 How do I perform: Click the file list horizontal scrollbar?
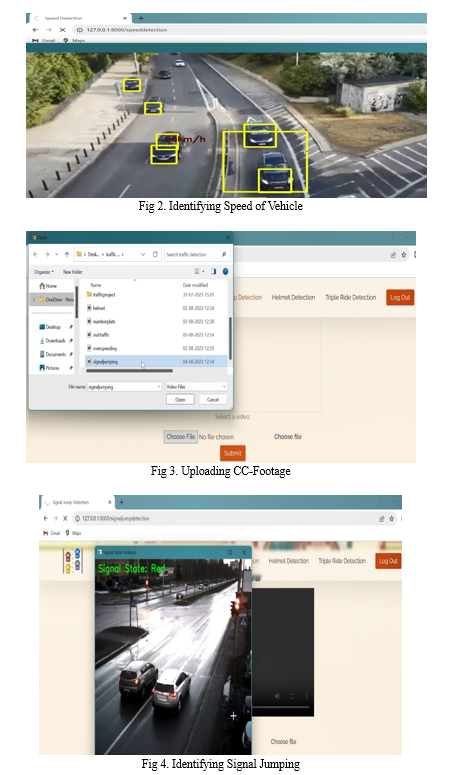coord(129,370)
